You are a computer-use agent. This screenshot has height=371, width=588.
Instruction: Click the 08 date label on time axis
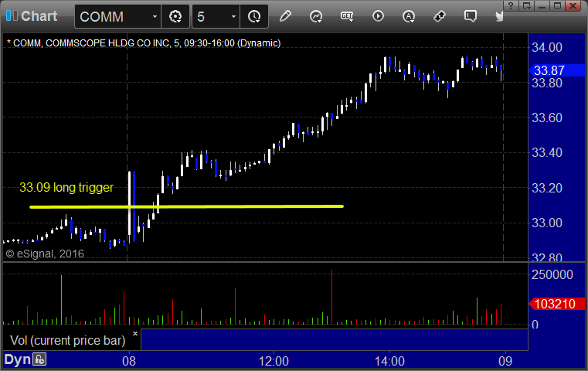129,361
